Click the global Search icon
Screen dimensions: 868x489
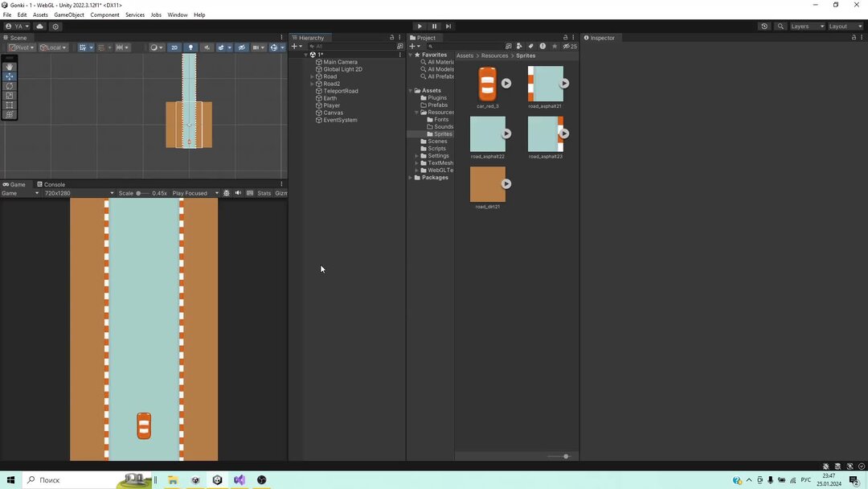point(780,26)
